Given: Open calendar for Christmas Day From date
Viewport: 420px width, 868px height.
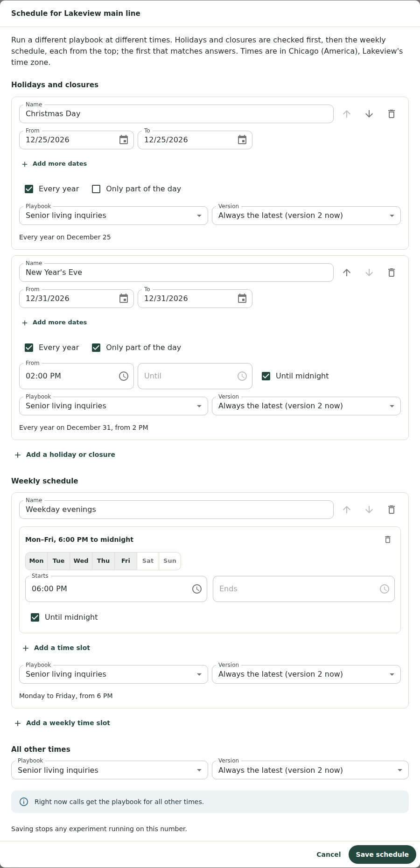Looking at the screenshot, I should point(124,140).
